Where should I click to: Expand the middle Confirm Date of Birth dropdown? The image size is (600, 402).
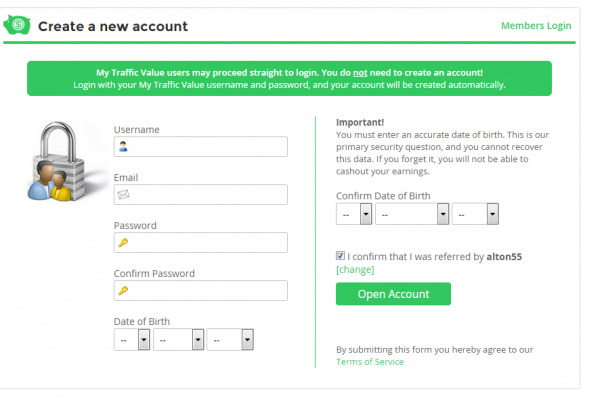click(x=411, y=214)
